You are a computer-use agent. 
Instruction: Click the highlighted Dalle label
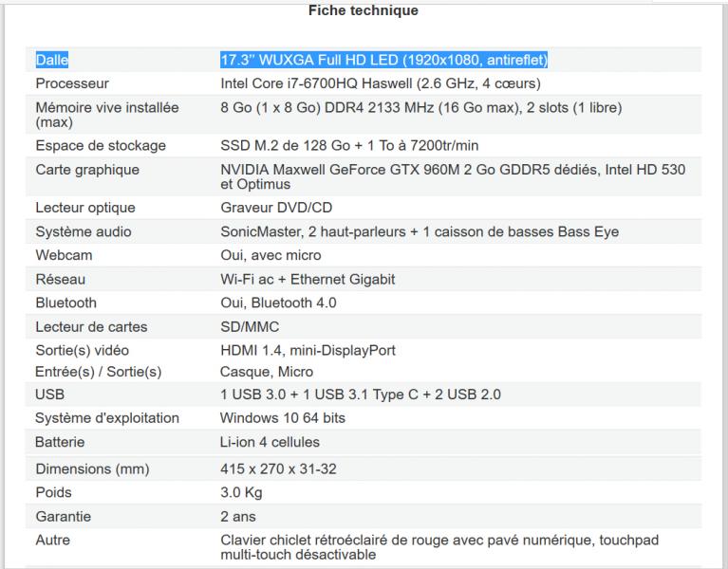(52, 60)
